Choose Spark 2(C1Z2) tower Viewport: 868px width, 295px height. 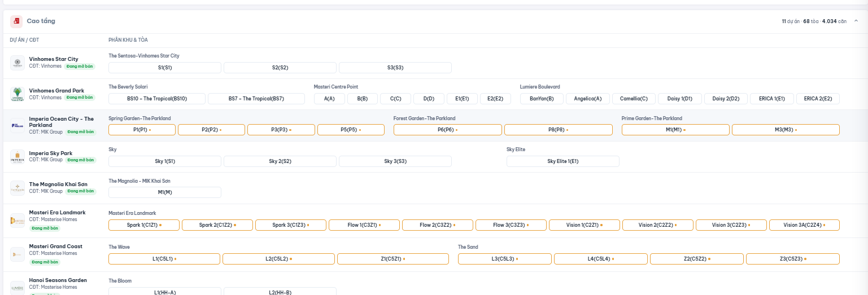tap(217, 225)
